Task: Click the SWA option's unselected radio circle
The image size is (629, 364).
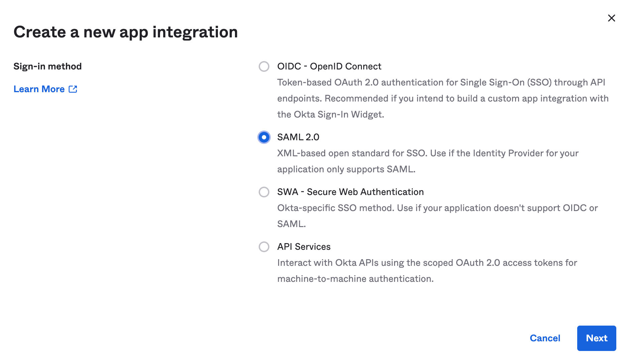Action: (x=264, y=192)
